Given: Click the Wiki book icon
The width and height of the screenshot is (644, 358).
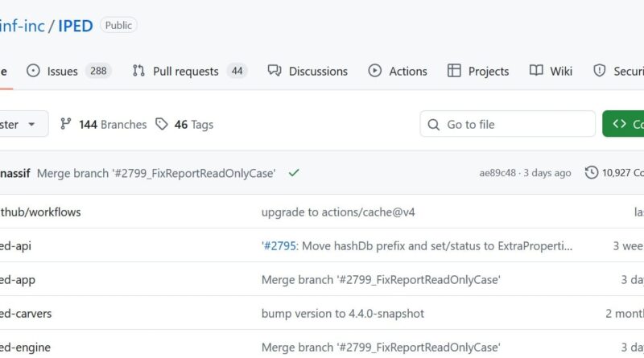Looking at the screenshot, I should pos(536,71).
